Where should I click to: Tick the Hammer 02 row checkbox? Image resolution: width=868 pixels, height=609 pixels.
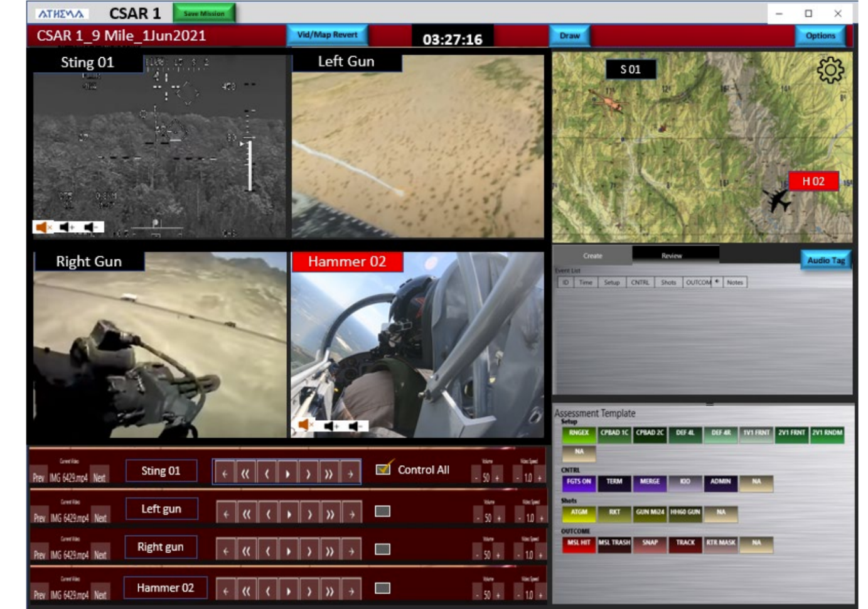382,588
